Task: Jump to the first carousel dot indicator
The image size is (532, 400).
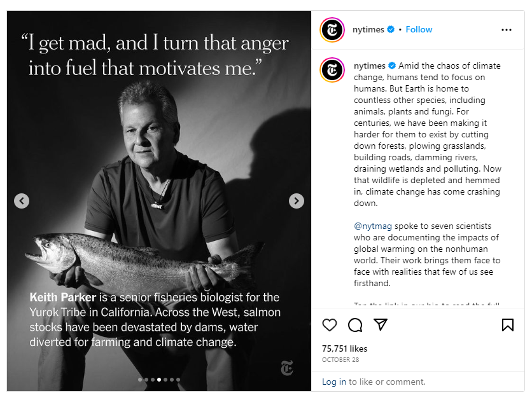Action: [139, 380]
